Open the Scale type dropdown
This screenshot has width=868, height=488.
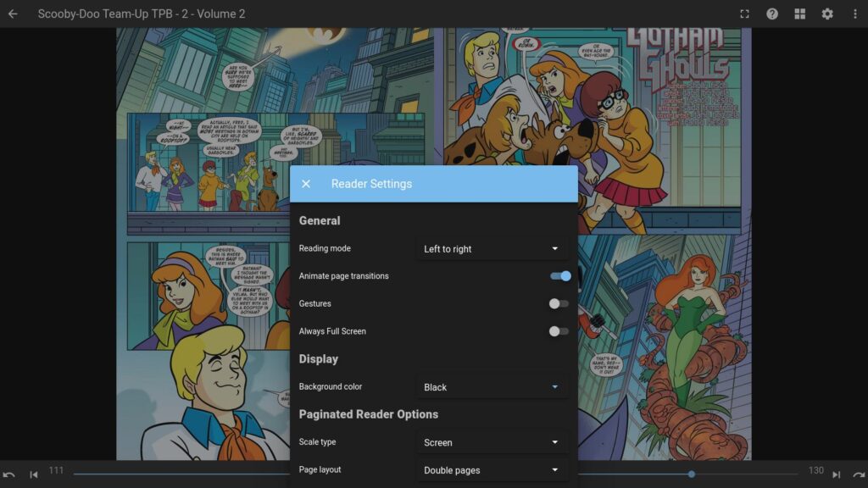tap(492, 442)
